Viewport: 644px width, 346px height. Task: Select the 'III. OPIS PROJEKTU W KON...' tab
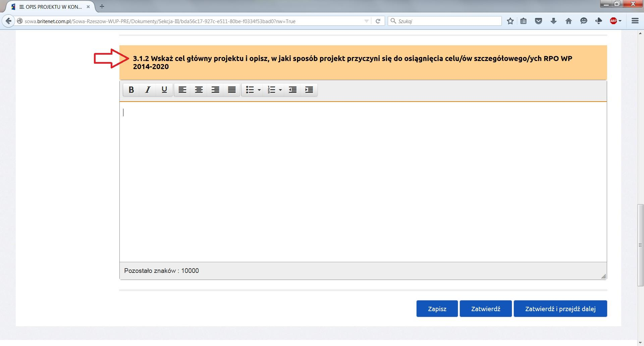(50, 7)
